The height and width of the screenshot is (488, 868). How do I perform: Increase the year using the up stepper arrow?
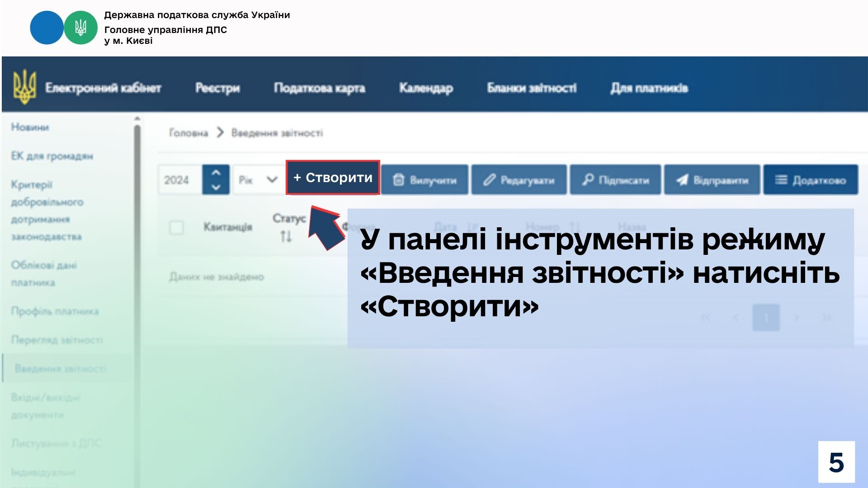[216, 173]
